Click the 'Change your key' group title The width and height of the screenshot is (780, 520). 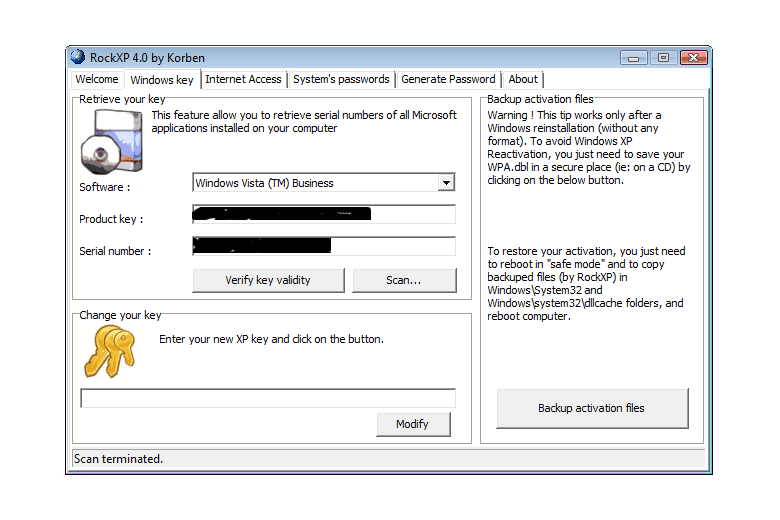click(120, 315)
